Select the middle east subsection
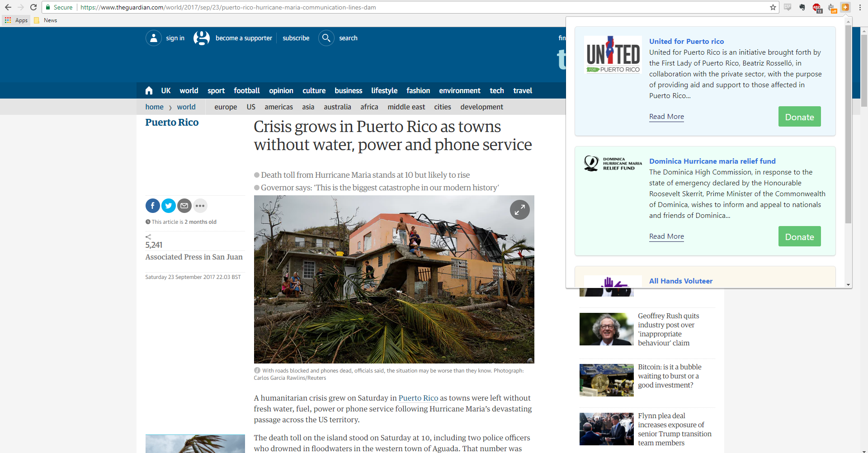 point(406,107)
